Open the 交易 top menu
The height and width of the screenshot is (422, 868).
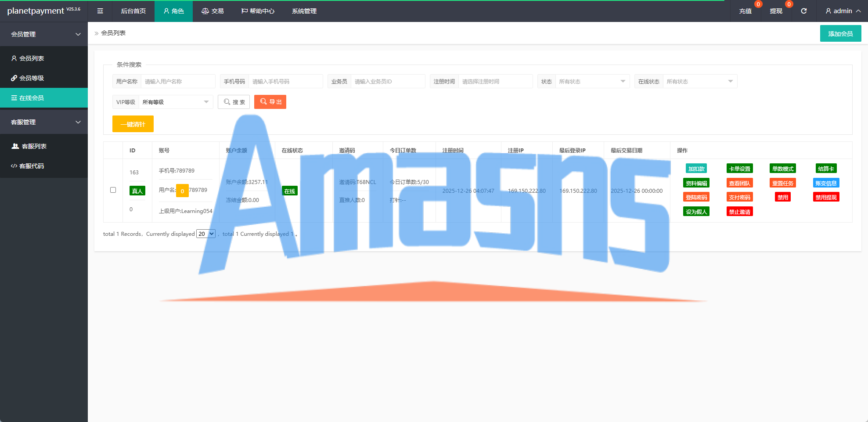212,11
